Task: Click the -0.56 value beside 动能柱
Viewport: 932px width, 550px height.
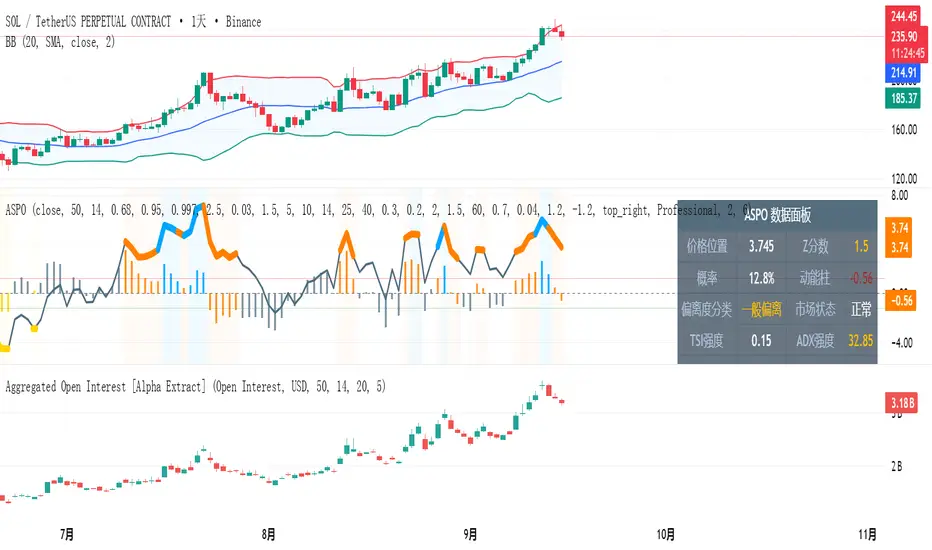Action: pos(861,278)
